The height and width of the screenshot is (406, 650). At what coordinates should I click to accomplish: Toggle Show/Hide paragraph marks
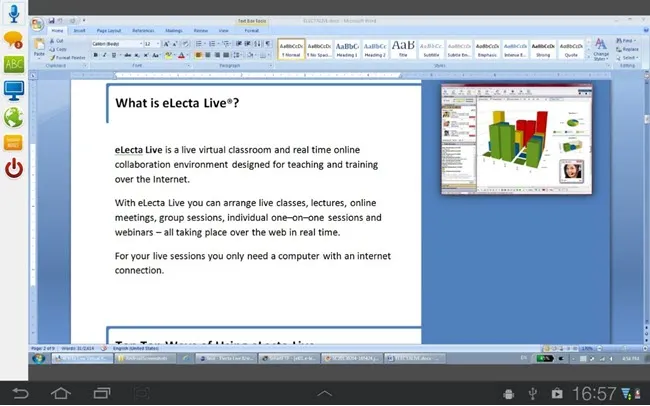(268, 44)
